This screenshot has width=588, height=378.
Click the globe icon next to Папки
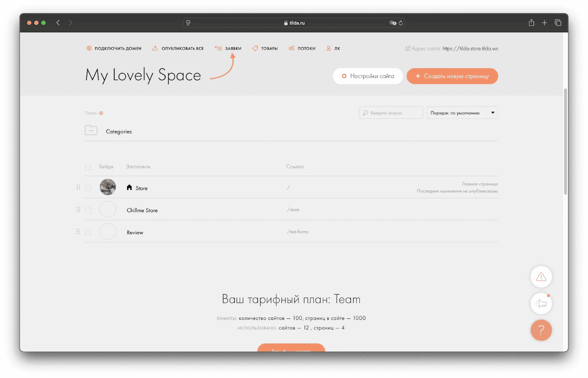tap(101, 113)
